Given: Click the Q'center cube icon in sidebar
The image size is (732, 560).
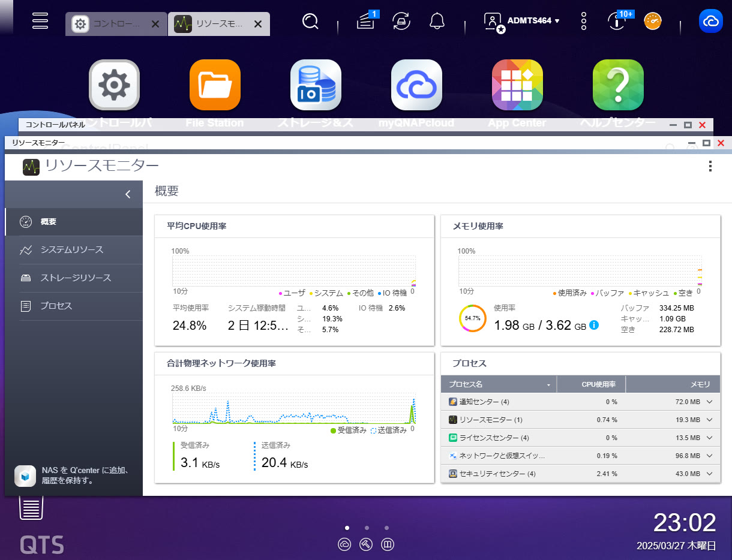Looking at the screenshot, I should click(x=25, y=475).
